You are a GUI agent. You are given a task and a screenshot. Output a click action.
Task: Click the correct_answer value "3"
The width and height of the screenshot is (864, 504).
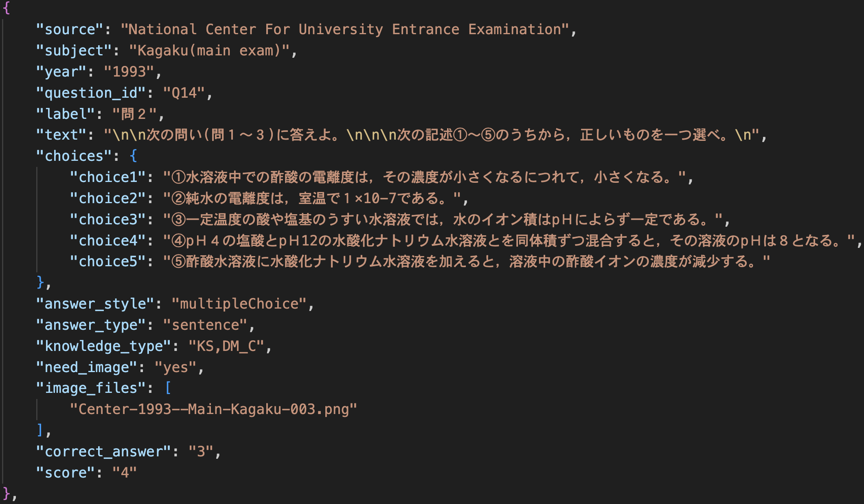coord(201,451)
